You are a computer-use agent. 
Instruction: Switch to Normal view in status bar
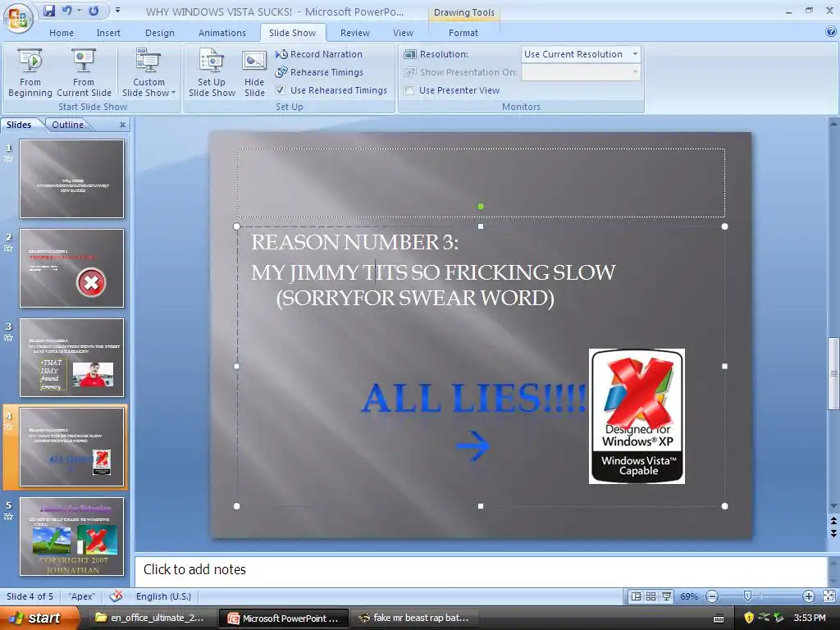click(x=636, y=596)
